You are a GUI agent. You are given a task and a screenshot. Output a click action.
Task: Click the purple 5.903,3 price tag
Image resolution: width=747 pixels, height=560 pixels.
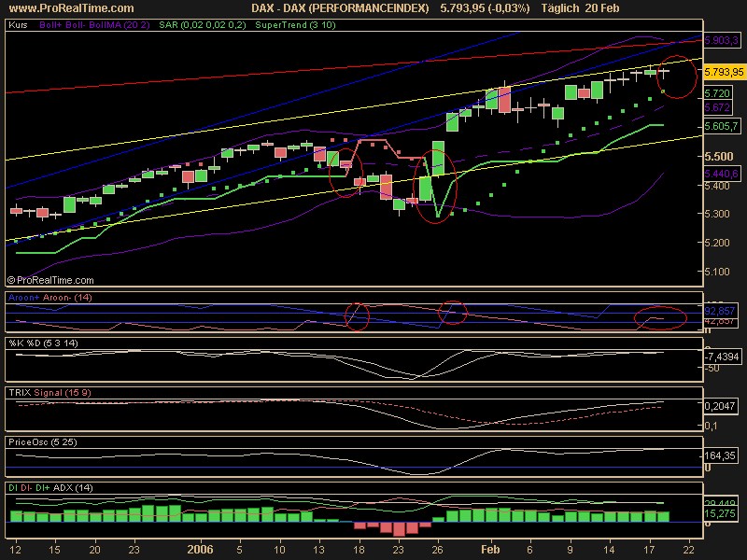coord(722,40)
